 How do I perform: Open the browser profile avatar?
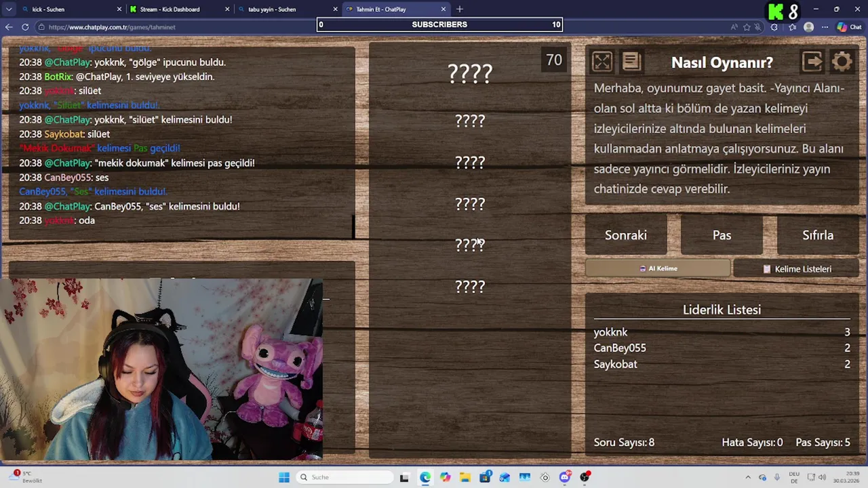click(x=808, y=27)
